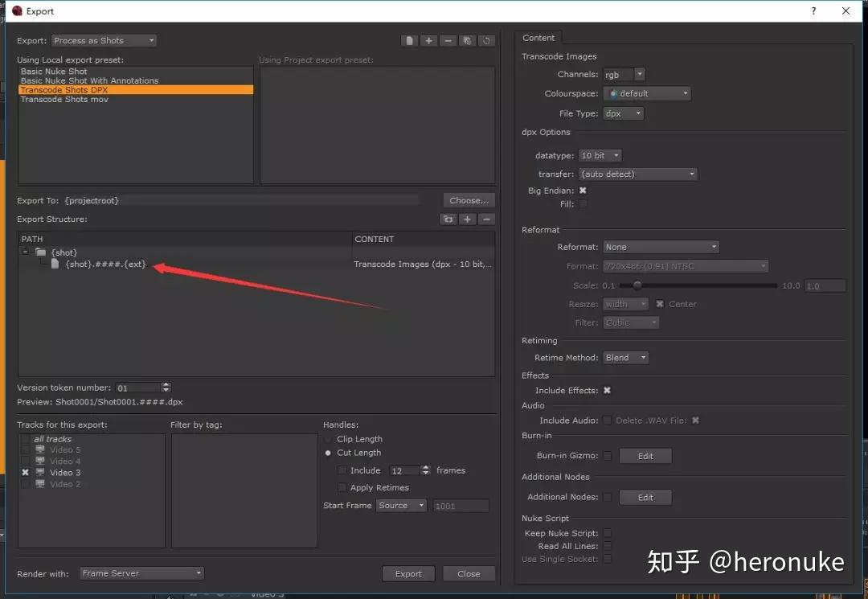
Task: Open the Channels dropdown showing rgb
Action: coord(624,74)
